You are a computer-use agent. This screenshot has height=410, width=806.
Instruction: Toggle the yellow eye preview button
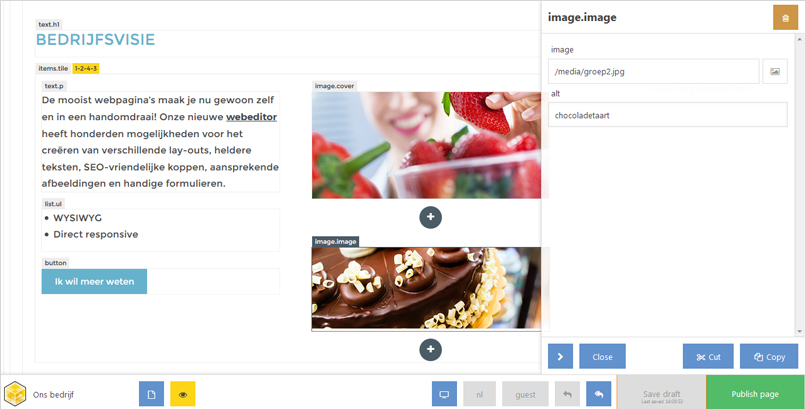[x=183, y=394]
